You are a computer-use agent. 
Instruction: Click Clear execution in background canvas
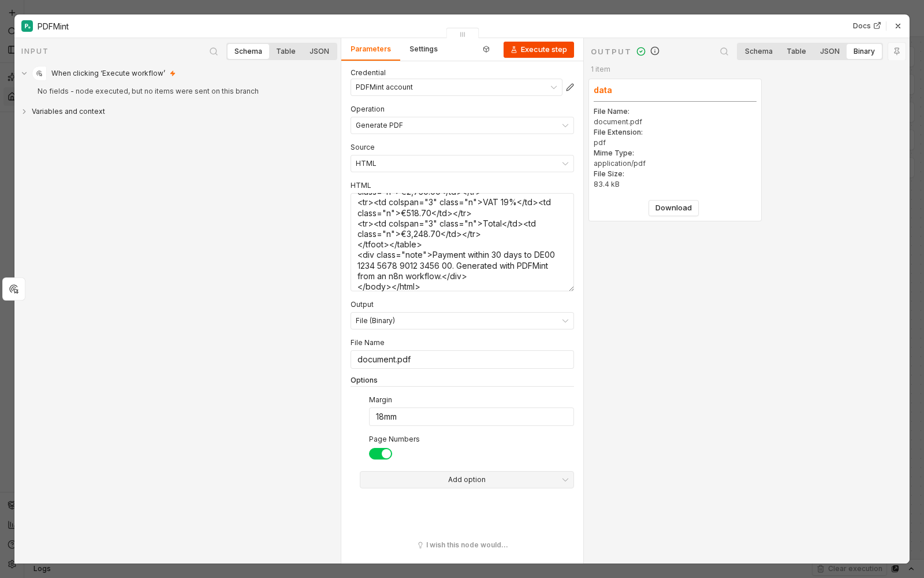click(850, 569)
